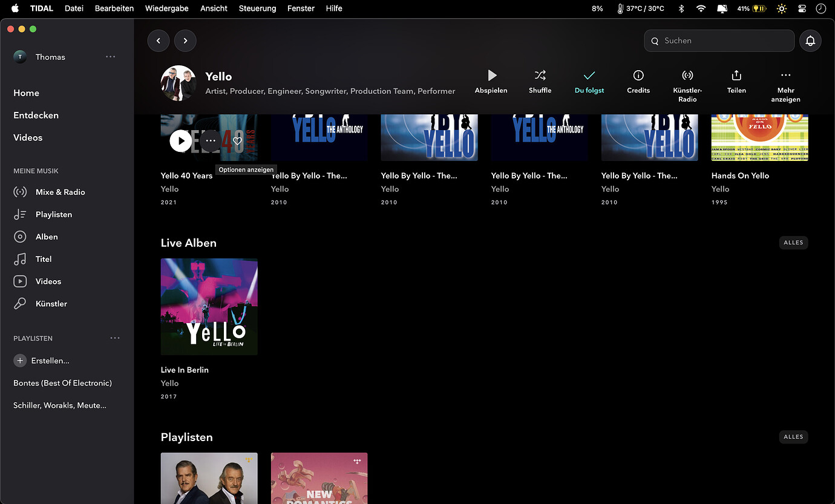Go to Home
The height and width of the screenshot is (504, 835).
pyautogui.click(x=26, y=93)
